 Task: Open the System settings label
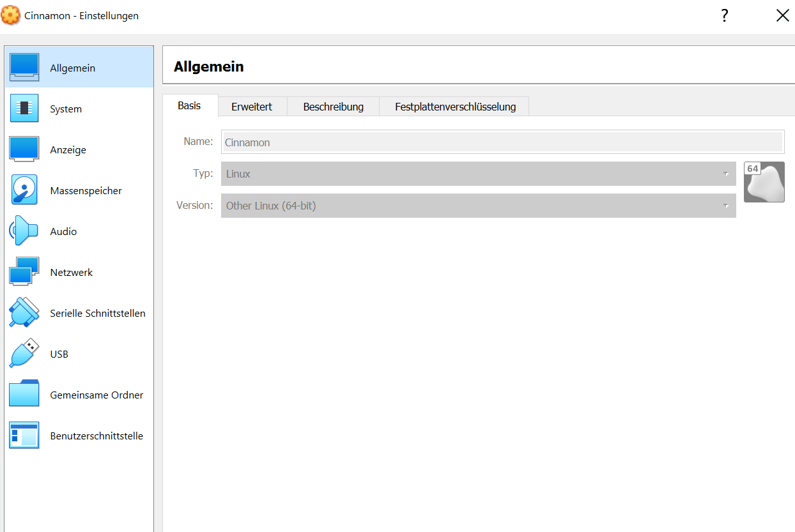click(x=66, y=109)
